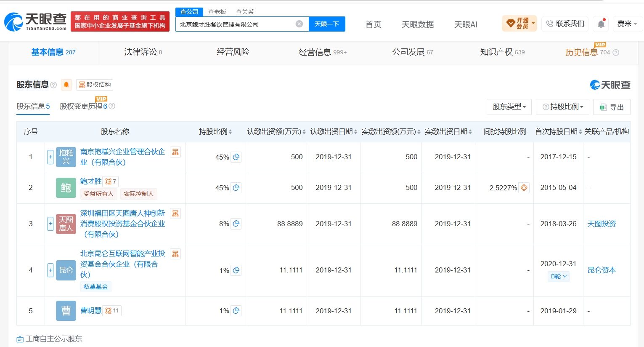Screen dimensions: 644x347
Task: Open the 持股比例 filter dropdown beside 导出
Action: point(562,107)
